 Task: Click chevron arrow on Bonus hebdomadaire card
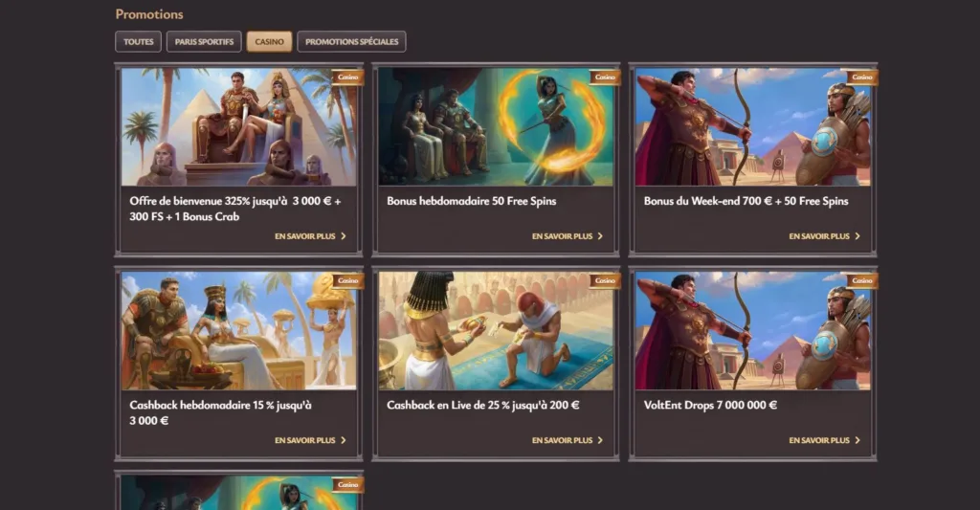600,236
